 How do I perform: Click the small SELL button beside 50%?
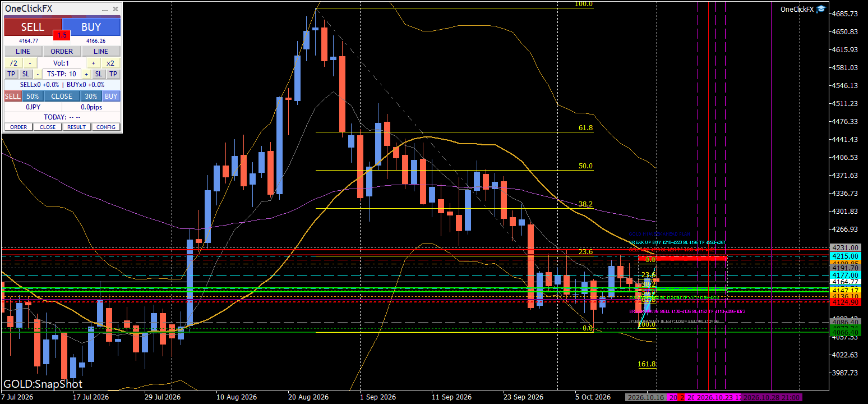[13, 96]
